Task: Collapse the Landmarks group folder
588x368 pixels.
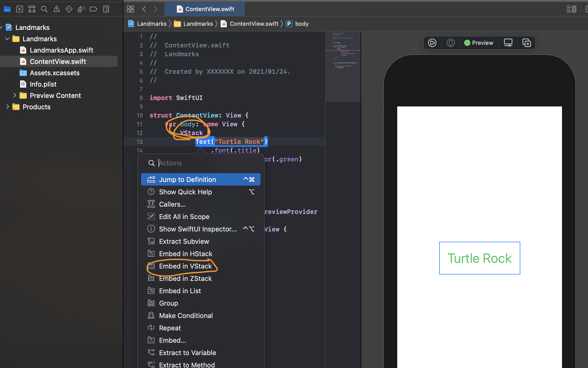Action: (x=7, y=39)
